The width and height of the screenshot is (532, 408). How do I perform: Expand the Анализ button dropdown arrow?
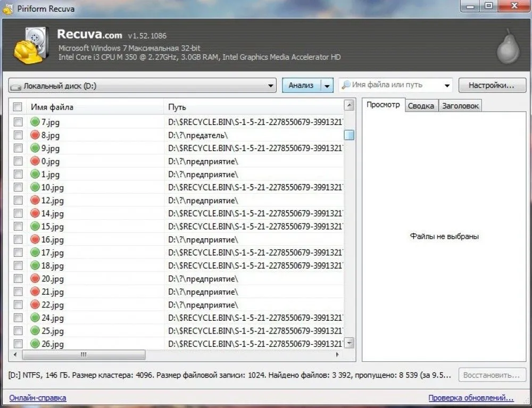(327, 86)
